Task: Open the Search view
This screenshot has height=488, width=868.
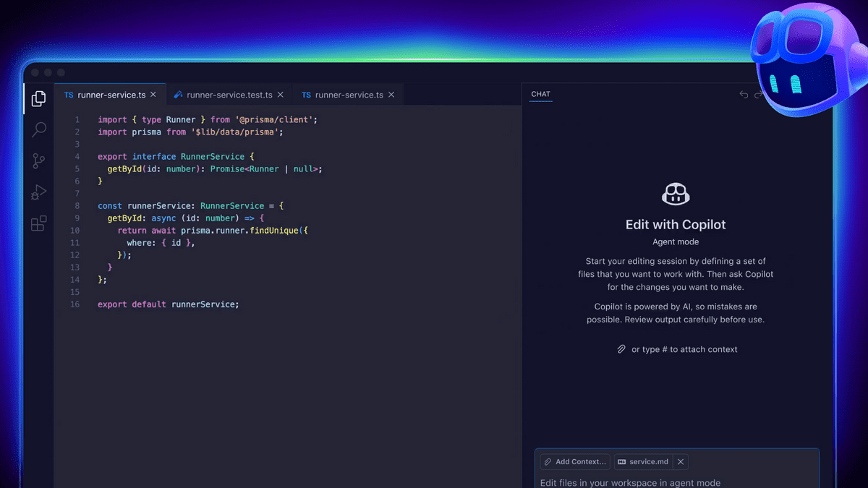Action: point(39,130)
